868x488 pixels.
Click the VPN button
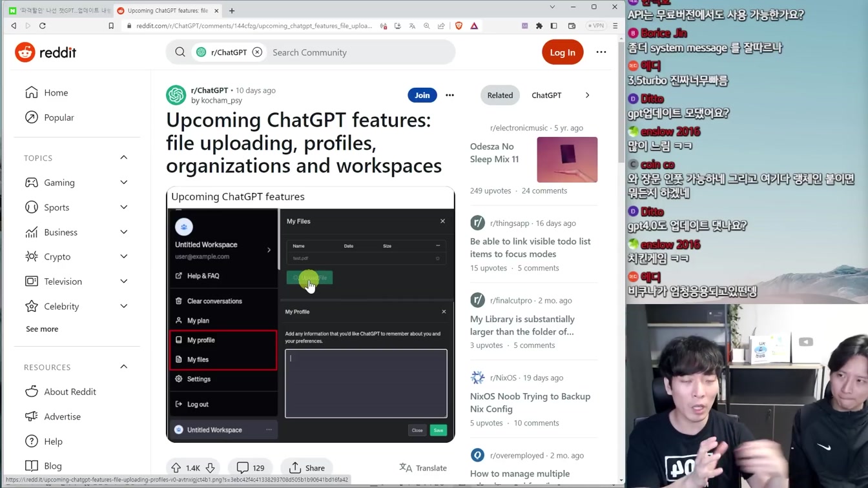(596, 26)
